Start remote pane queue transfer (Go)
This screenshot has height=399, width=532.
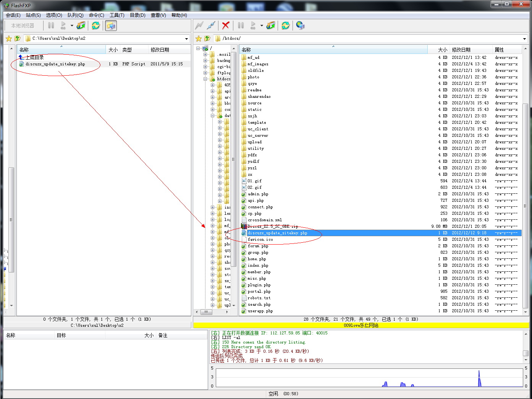point(253,26)
